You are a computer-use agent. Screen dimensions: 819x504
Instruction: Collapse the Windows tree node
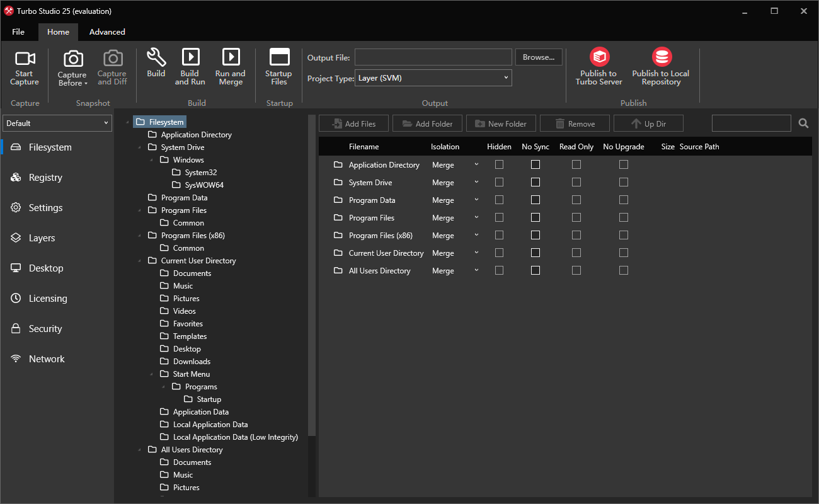151,160
